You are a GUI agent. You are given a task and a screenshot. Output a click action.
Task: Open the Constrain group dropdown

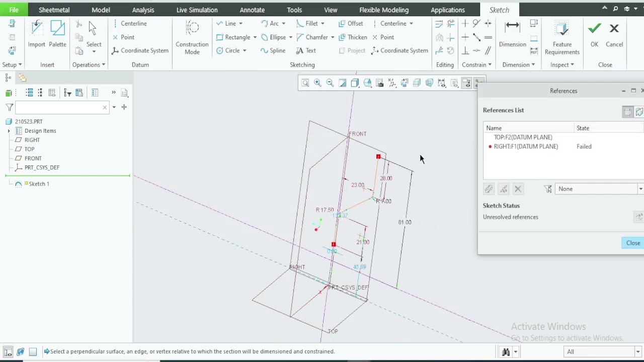pos(476,65)
